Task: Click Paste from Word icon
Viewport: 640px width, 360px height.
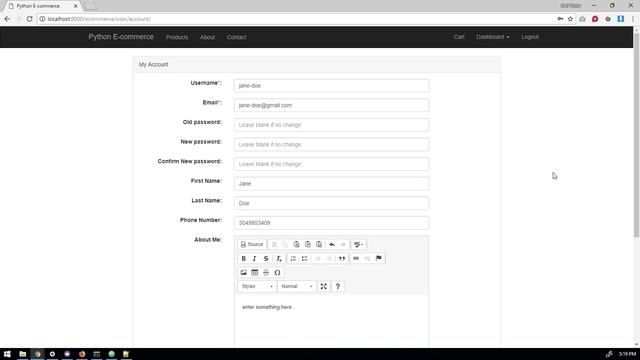Action: pyautogui.click(x=319, y=244)
